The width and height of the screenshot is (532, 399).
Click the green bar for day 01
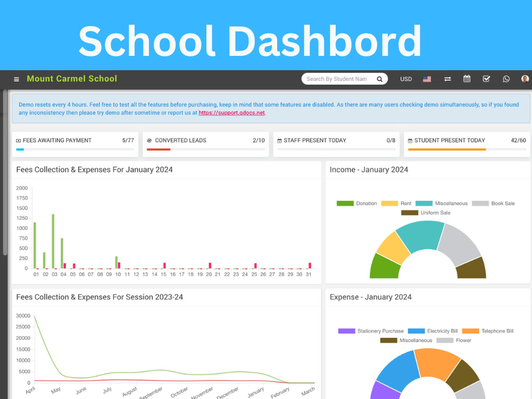[35, 245]
